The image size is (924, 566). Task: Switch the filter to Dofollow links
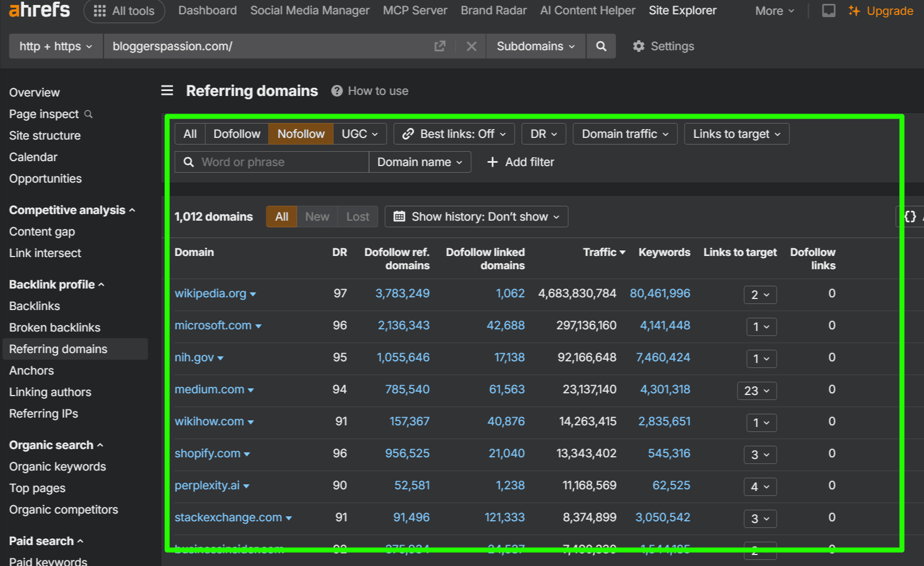tap(237, 134)
